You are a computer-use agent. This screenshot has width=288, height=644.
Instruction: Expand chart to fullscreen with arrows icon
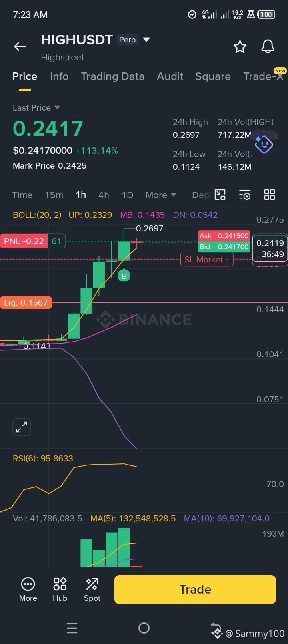(x=22, y=427)
